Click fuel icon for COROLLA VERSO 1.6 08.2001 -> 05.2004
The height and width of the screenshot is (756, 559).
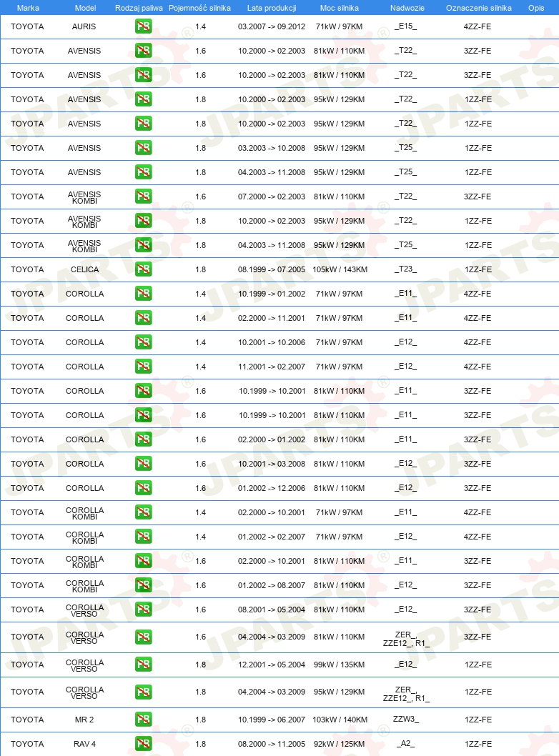point(143,610)
